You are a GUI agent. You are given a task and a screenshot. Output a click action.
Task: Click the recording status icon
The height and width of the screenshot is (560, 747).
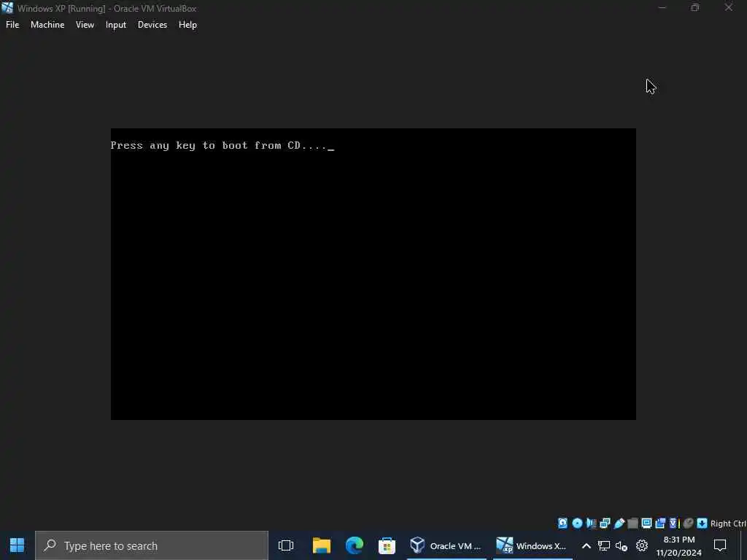[660, 524]
